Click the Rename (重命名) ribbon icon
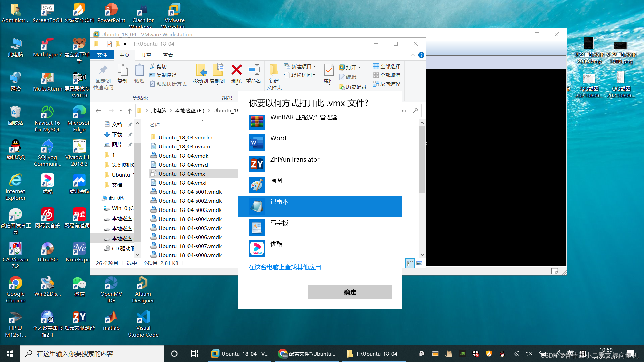The image size is (644, 362). point(254,70)
